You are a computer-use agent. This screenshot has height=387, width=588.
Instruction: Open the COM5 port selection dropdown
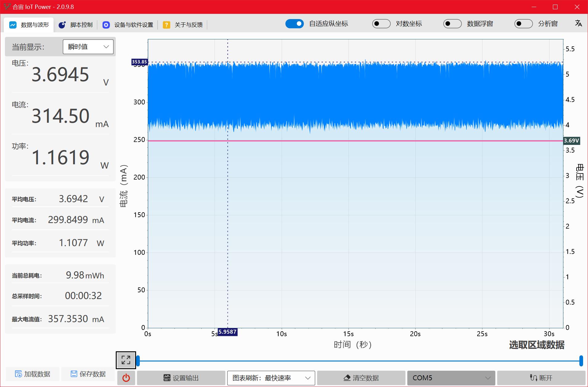pos(451,378)
